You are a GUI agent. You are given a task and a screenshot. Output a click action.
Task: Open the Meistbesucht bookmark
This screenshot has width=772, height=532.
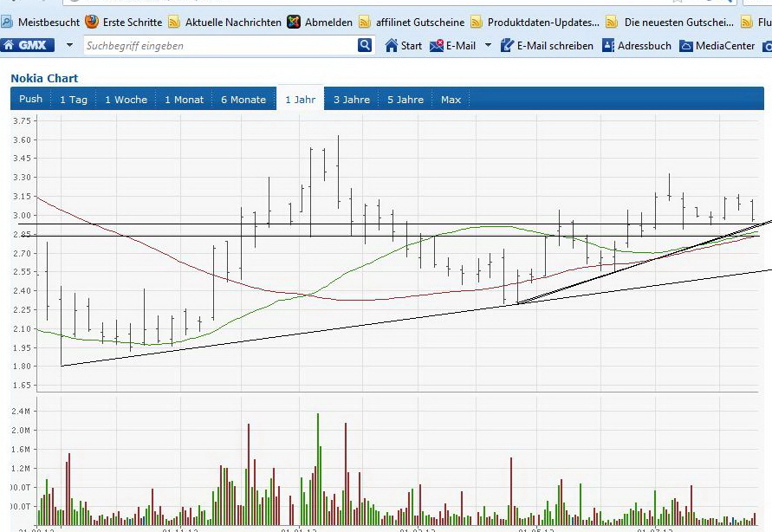[x=49, y=23]
